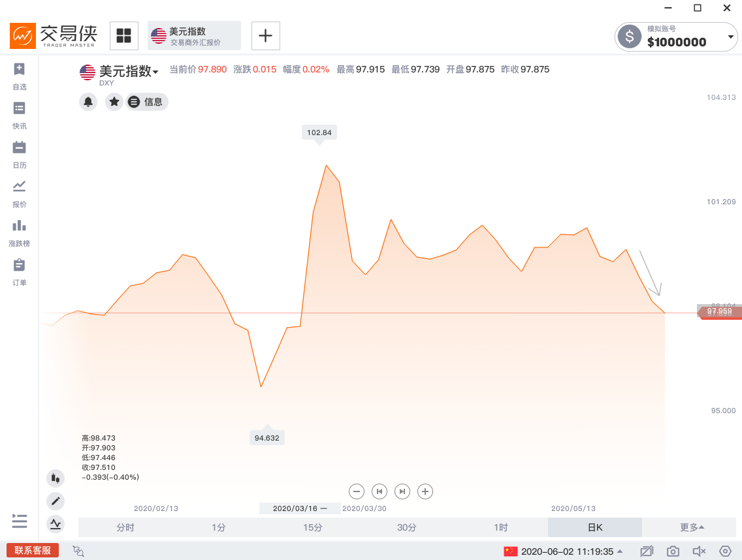The height and width of the screenshot is (560, 742).
Task: Add a new tab with plus button
Action: [265, 35]
